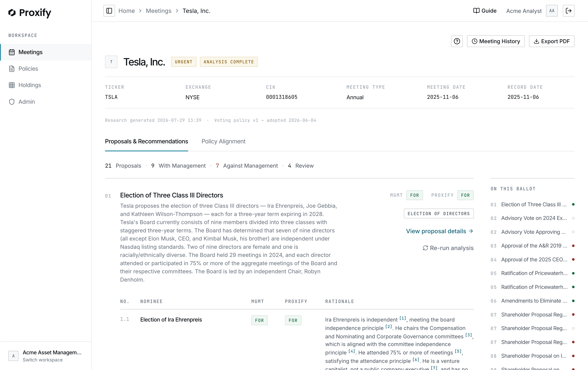This screenshot has height=370, width=588.
Task: Click the ANALYSIS COMPLETE badge
Action: (x=229, y=62)
